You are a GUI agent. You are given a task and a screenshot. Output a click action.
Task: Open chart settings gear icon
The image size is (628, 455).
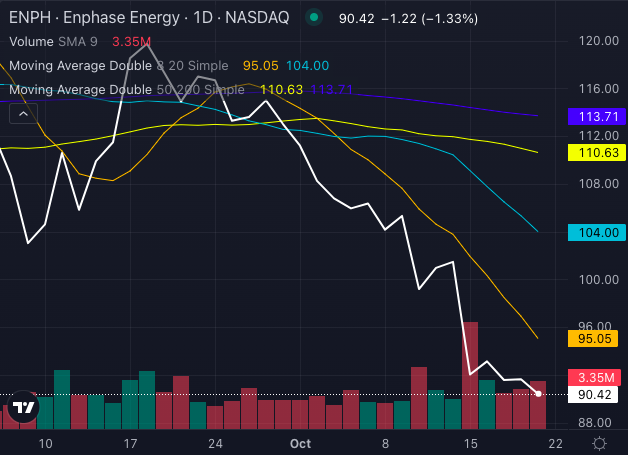point(599,442)
